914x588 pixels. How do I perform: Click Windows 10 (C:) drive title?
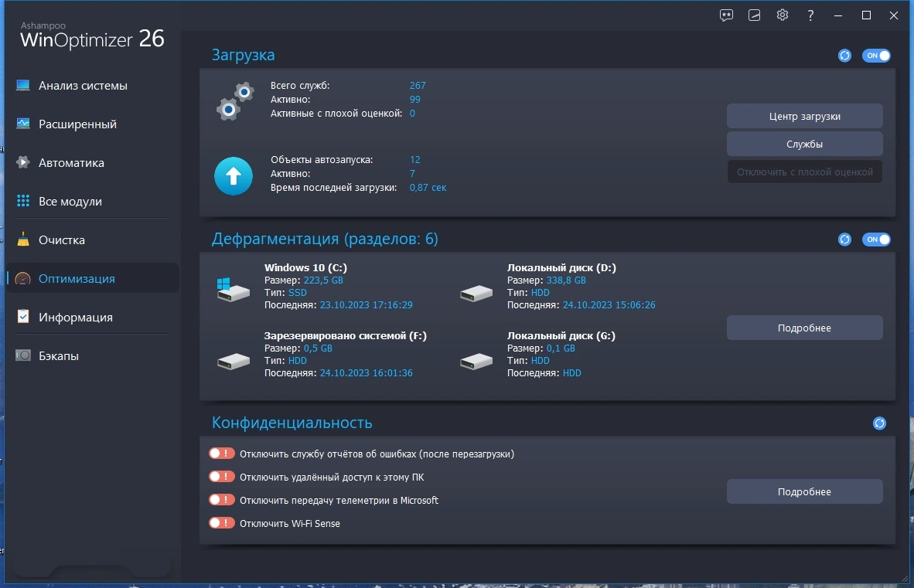[x=305, y=267]
